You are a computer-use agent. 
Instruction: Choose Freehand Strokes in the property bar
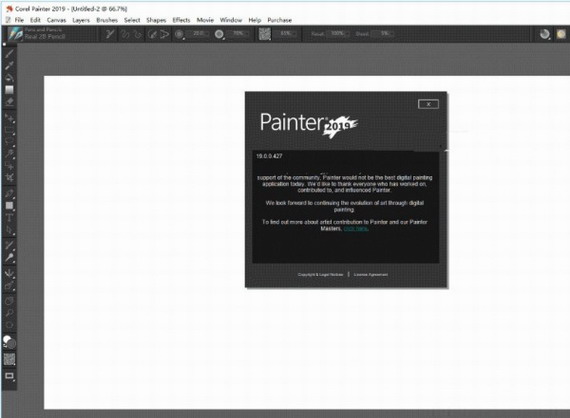click(x=125, y=34)
